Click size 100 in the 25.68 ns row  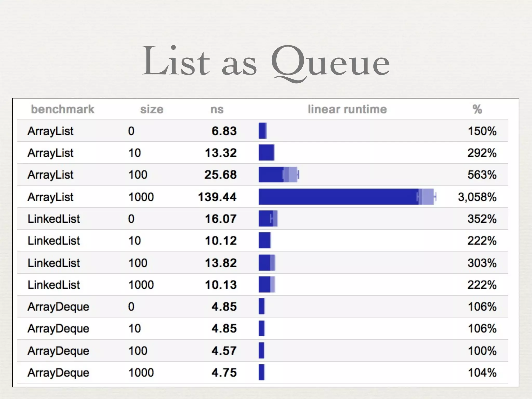click(x=138, y=175)
